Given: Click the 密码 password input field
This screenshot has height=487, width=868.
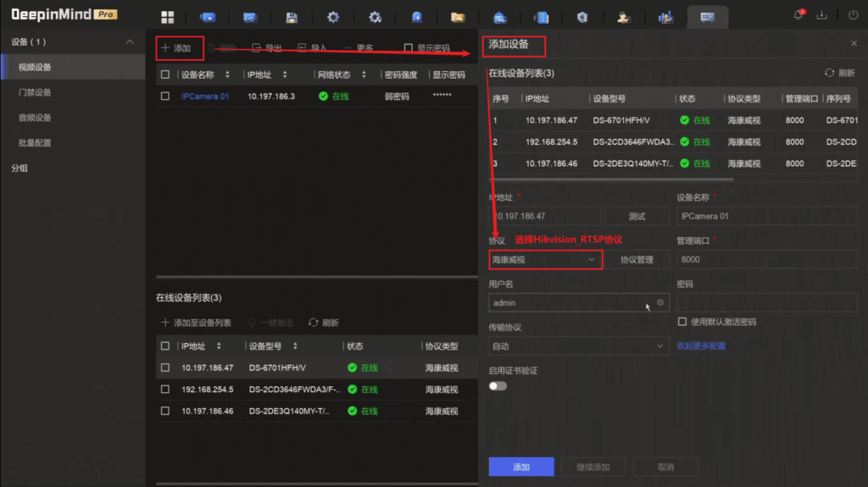Looking at the screenshot, I should (766, 302).
